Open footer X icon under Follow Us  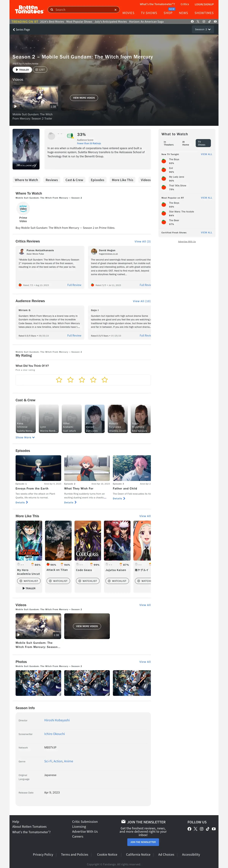click(195, 829)
